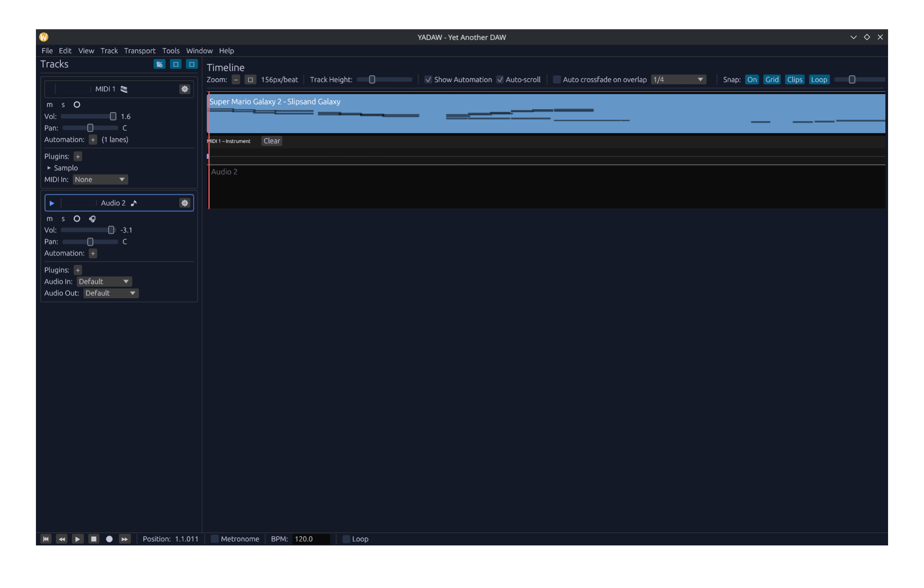This screenshot has height=588, width=924.
Task: Click the blue play arrow on the Audio 2 header
Action: click(52, 203)
